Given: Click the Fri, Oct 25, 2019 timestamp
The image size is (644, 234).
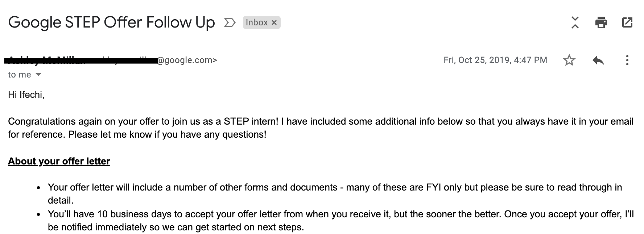Looking at the screenshot, I should tap(495, 60).
